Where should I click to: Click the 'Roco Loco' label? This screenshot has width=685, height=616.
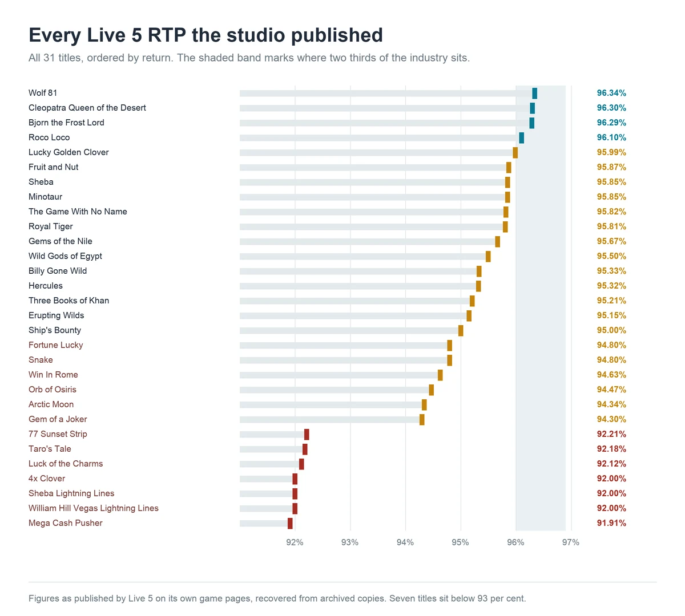[49, 137]
